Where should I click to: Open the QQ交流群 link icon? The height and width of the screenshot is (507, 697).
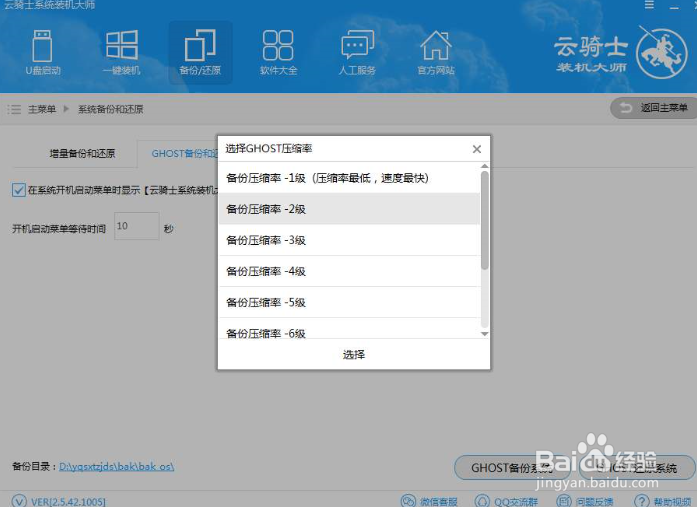(482, 501)
